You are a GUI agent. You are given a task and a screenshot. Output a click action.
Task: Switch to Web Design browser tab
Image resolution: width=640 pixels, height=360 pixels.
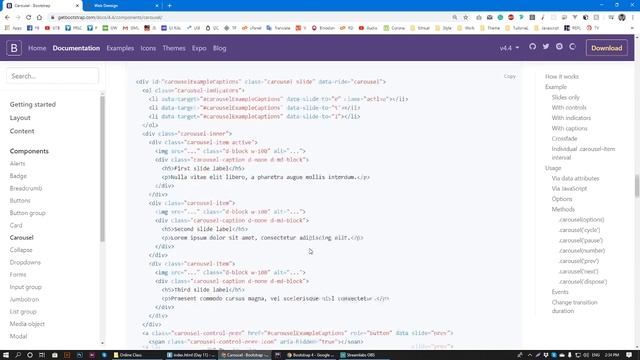[x=121, y=6]
